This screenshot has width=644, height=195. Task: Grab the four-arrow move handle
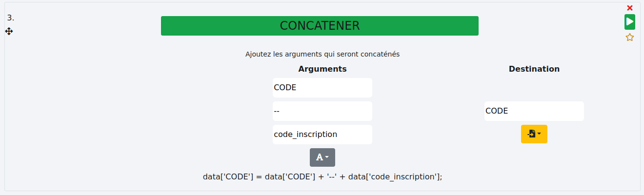(9, 31)
